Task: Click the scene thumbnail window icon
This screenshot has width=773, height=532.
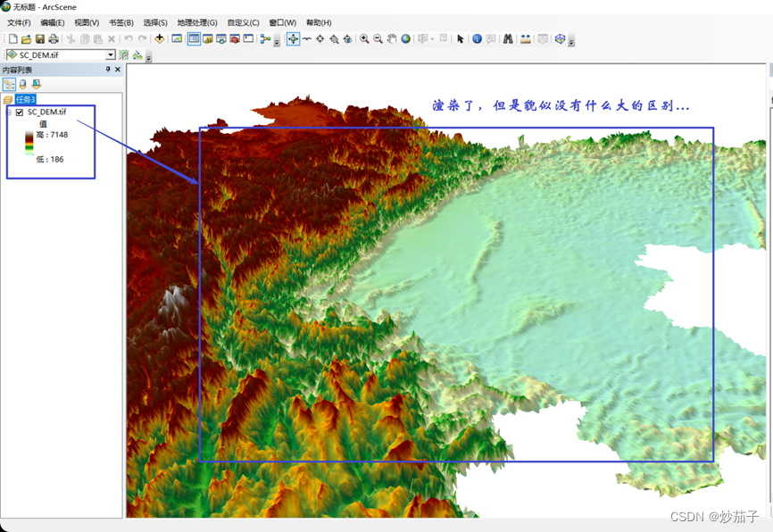Action: (177, 39)
